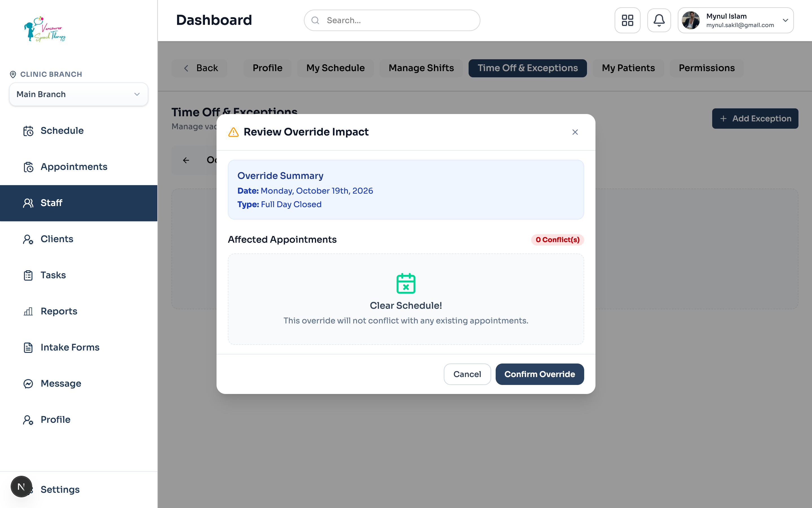Switch to the My Patients tab
This screenshot has height=508, width=812.
tap(628, 68)
